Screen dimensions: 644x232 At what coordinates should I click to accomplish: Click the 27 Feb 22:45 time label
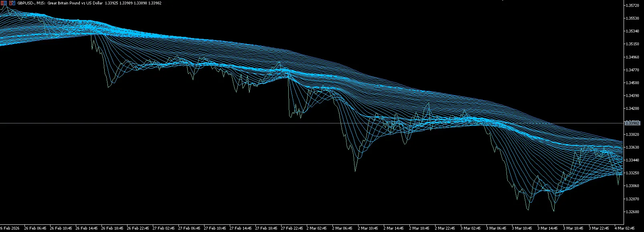click(292, 228)
